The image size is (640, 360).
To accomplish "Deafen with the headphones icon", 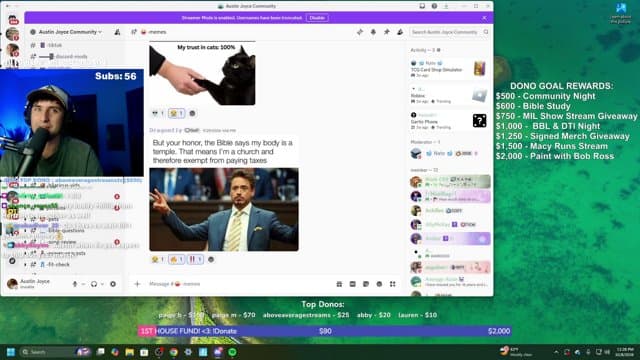I will tap(94, 284).
